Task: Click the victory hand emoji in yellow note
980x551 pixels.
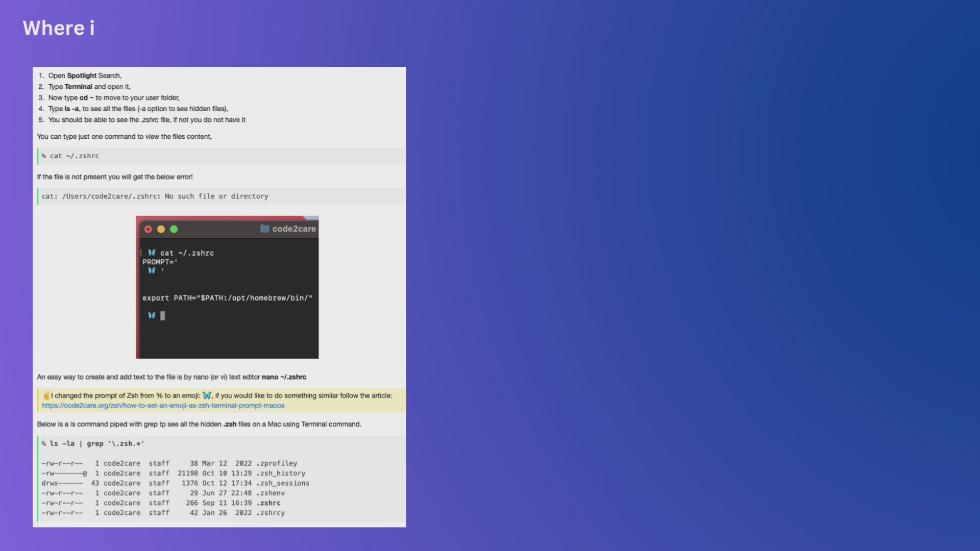Action: point(46,395)
